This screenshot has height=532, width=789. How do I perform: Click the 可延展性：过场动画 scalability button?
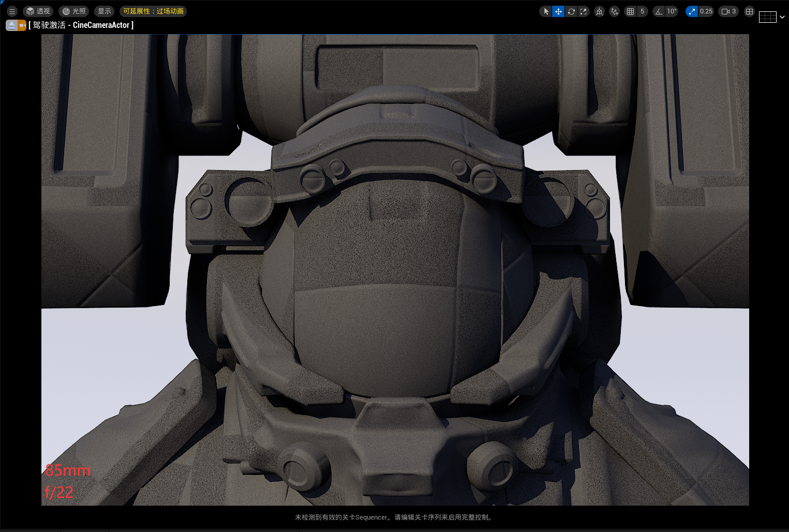[153, 11]
